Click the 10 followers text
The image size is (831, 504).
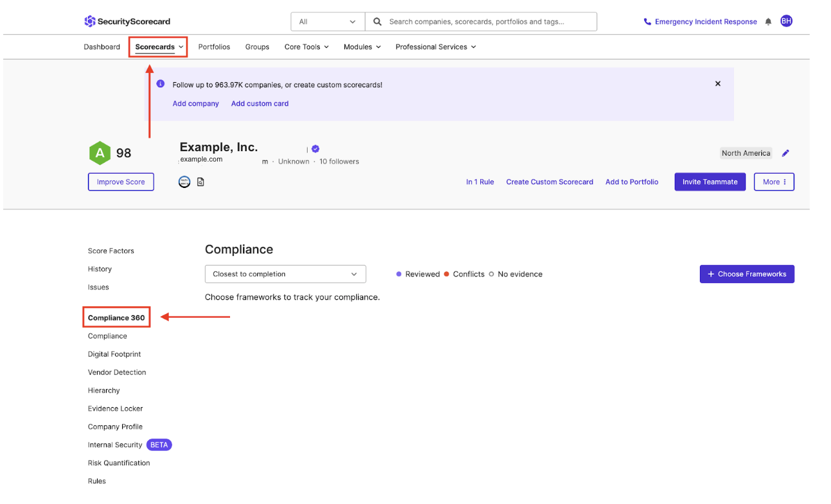pos(339,162)
